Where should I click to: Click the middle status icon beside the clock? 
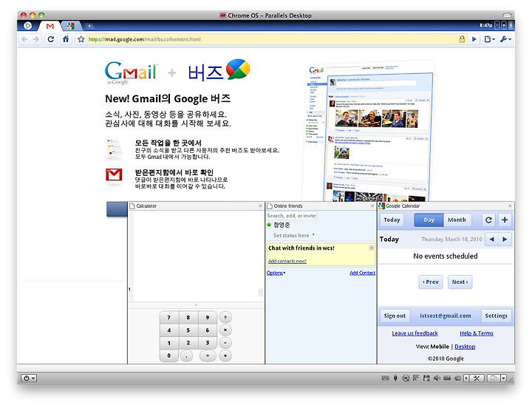pyautogui.click(x=504, y=25)
